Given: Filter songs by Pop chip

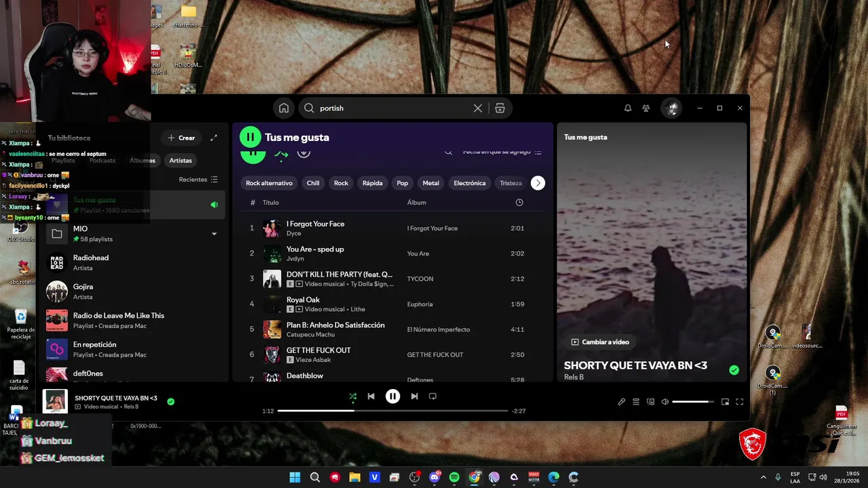Looking at the screenshot, I should pyautogui.click(x=402, y=183).
